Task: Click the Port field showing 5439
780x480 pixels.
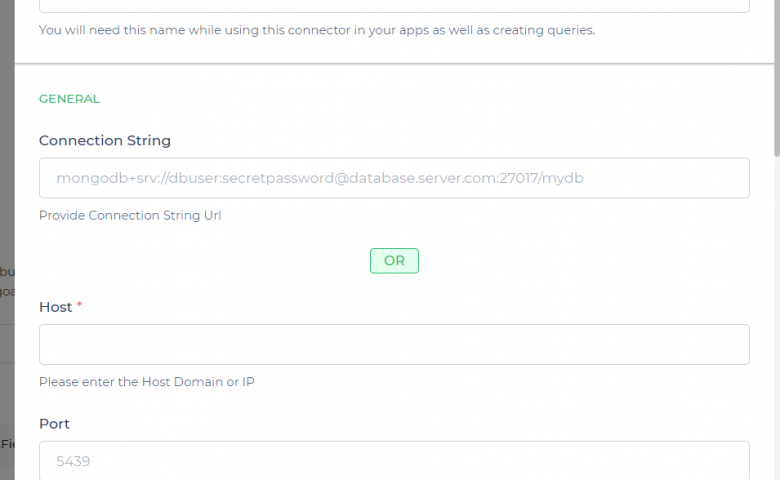Action: [394, 461]
